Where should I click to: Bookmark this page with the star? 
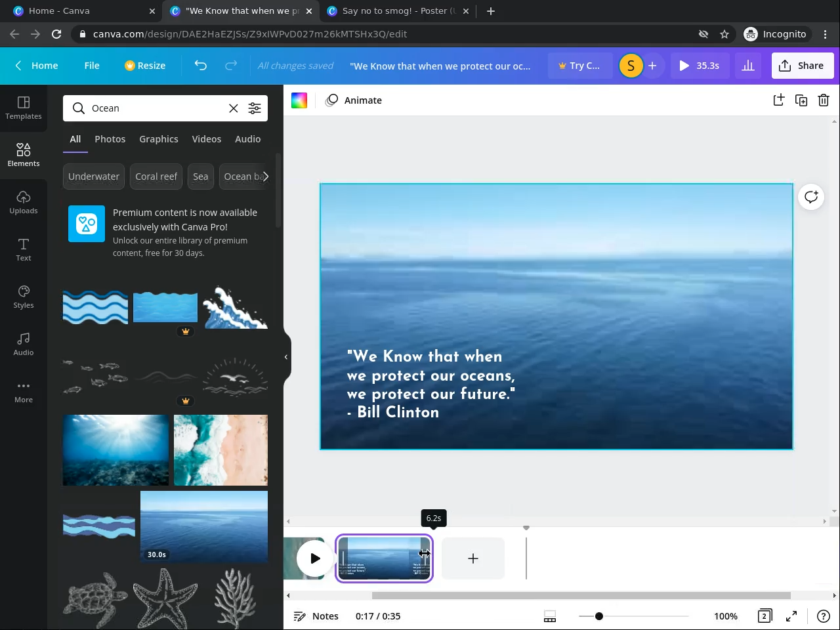724,34
